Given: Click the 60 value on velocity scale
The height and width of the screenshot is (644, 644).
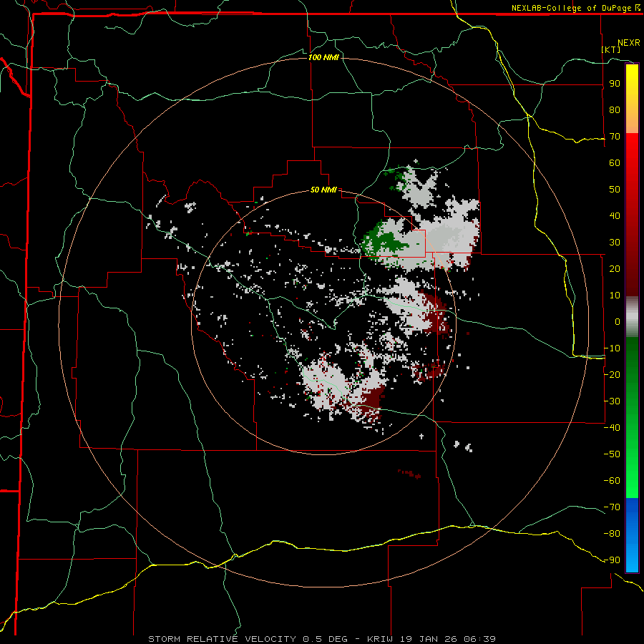Looking at the screenshot, I should point(615,163).
